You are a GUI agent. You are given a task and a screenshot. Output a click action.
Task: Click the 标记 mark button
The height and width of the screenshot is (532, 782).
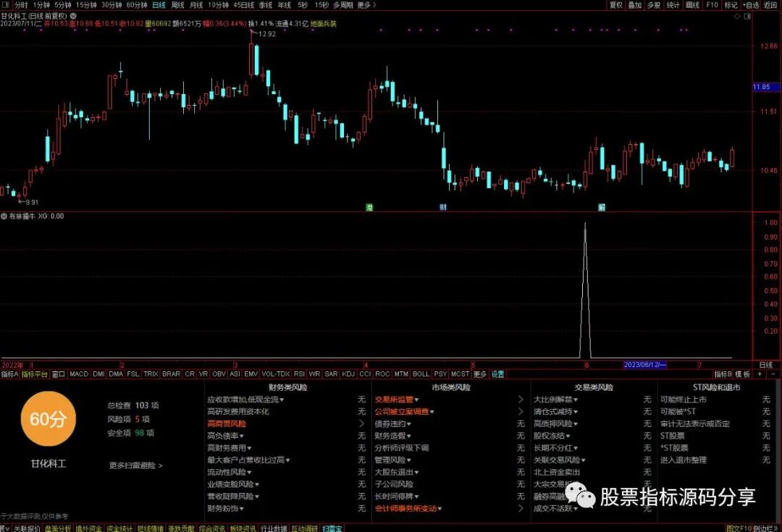(x=731, y=4)
